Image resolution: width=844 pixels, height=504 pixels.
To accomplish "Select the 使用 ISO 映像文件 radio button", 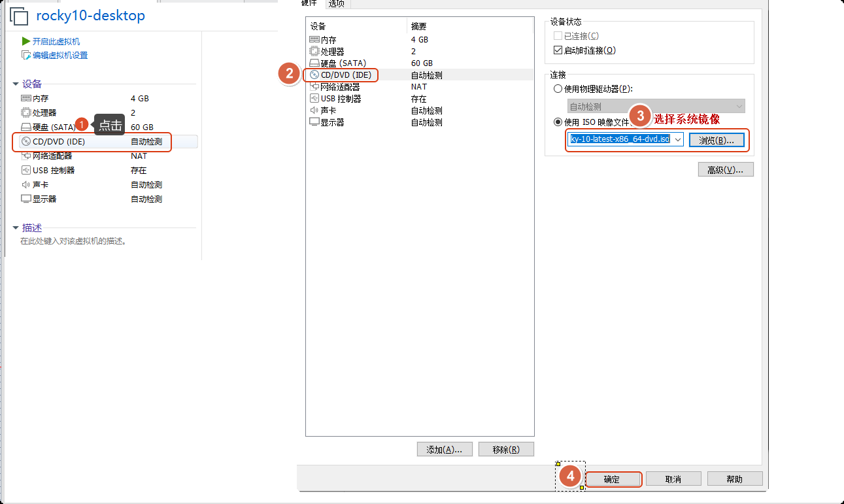I will [558, 122].
